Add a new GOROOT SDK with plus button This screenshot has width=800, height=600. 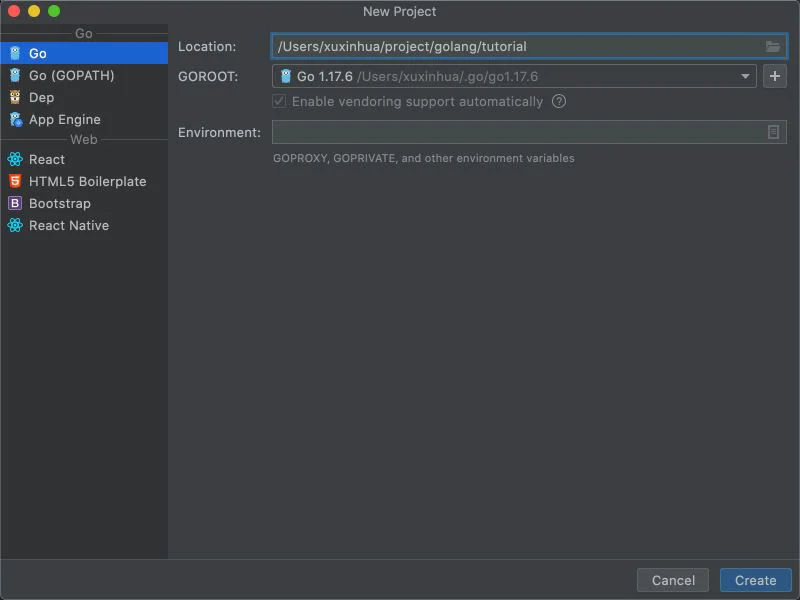tap(774, 76)
